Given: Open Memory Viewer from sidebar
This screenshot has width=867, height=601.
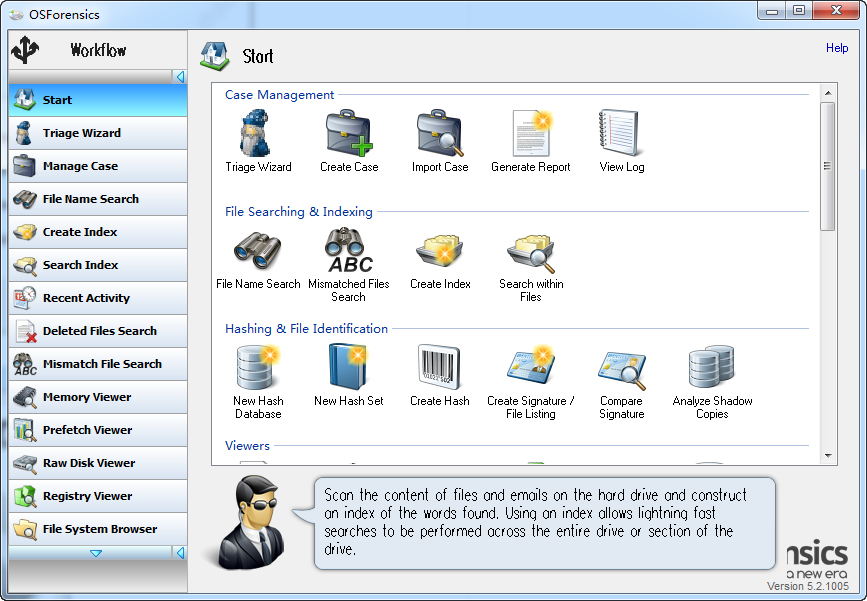Looking at the screenshot, I should (98, 397).
